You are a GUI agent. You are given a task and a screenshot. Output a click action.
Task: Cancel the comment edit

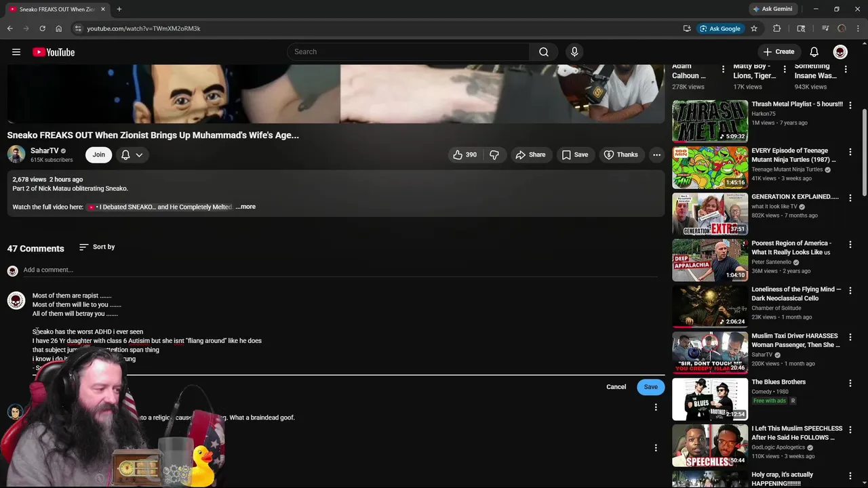pyautogui.click(x=616, y=387)
